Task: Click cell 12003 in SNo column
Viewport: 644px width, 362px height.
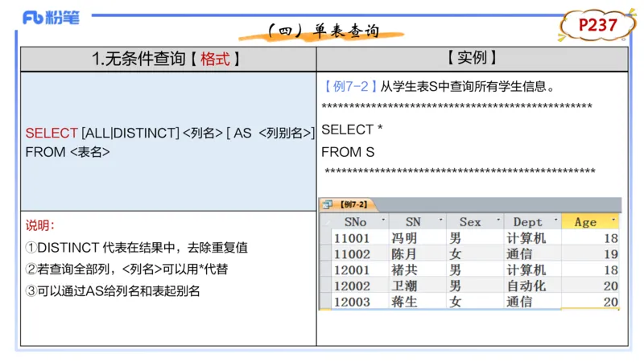Action: (x=360, y=302)
